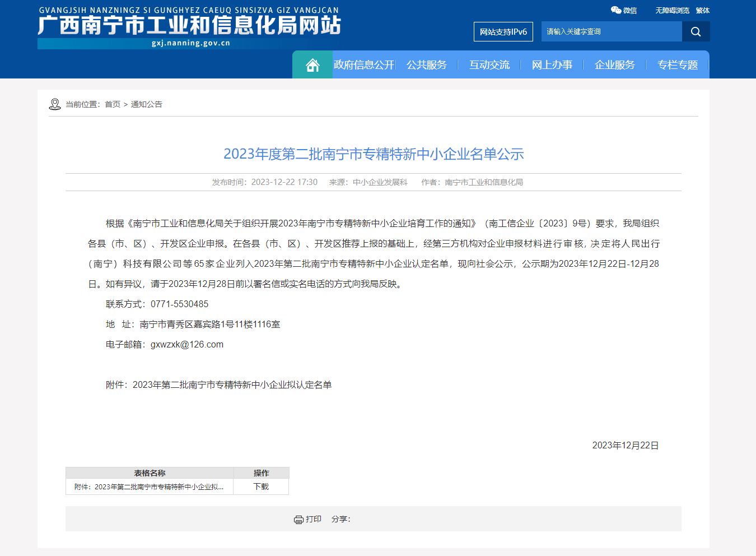
Task: Click the 网站支持IPv6 button
Action: click(503, 32)
